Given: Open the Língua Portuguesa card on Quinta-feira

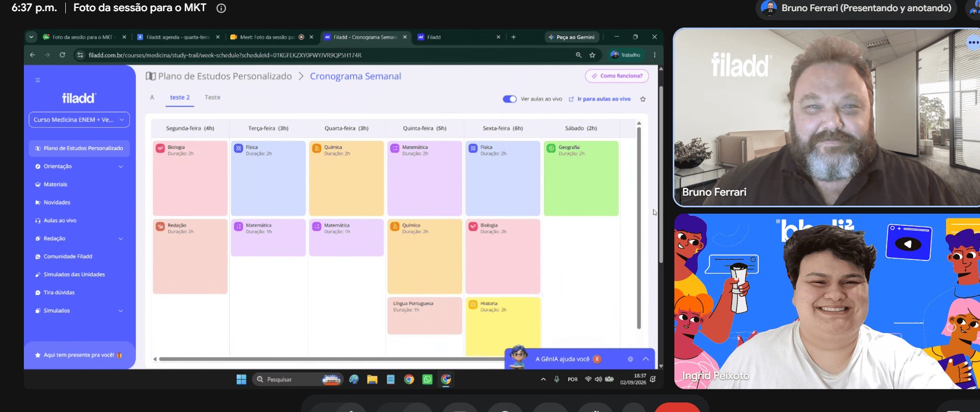Looking at the screenshot, I should 424,315.
